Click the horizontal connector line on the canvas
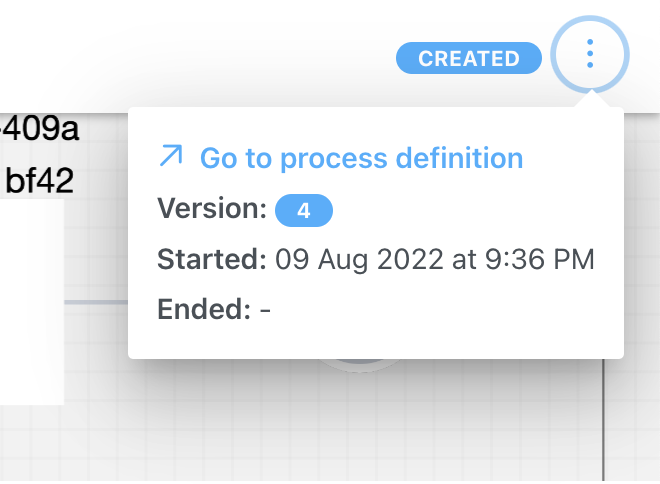This screenshot has width=660, height=484. pos(96,302)
